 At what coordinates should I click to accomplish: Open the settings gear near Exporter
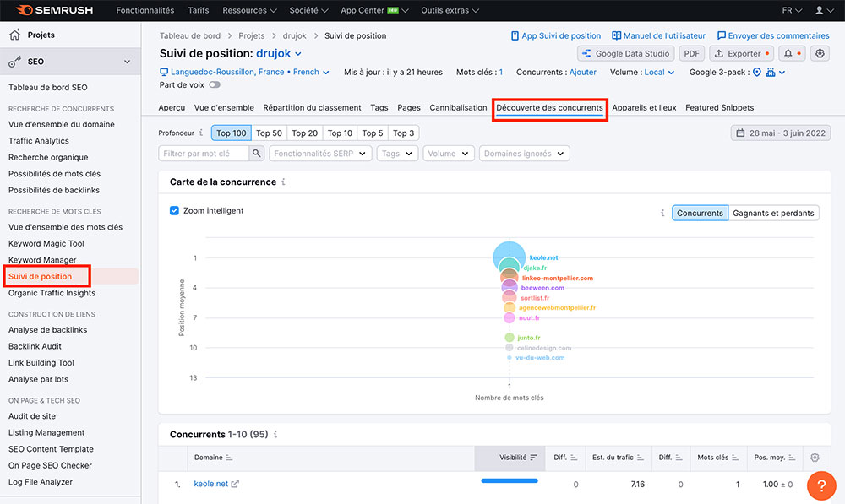tap(820, 53)
